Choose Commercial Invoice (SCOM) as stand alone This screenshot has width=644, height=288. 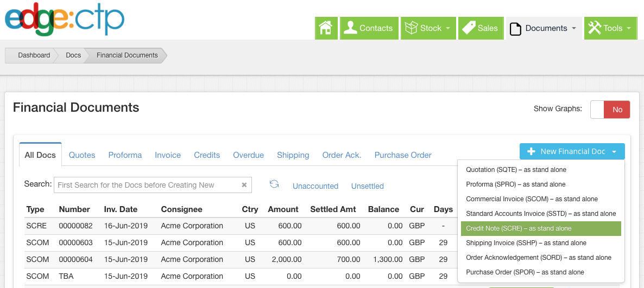coord(541,199)
